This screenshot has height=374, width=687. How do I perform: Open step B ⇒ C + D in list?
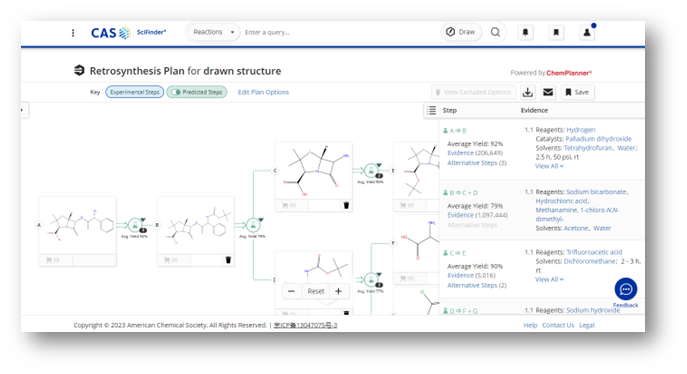point(460,193)
